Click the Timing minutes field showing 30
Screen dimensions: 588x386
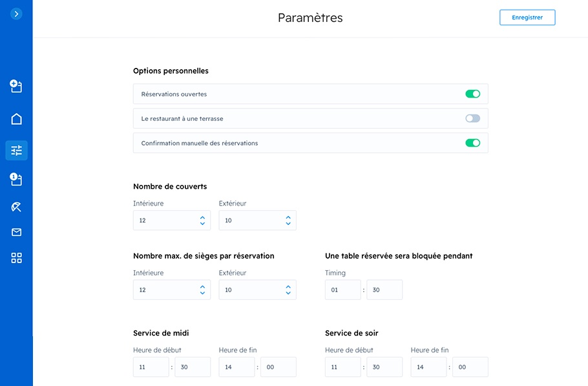(384, 290)
